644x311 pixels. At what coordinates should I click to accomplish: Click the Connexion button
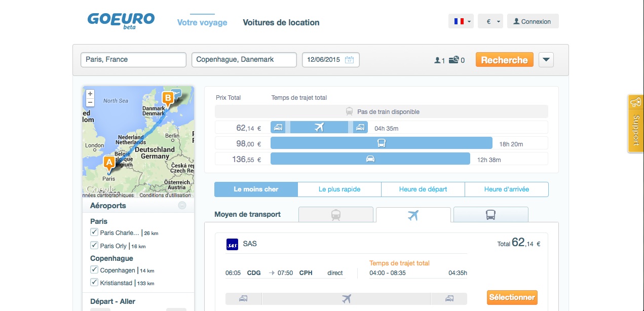coord(533,21)
